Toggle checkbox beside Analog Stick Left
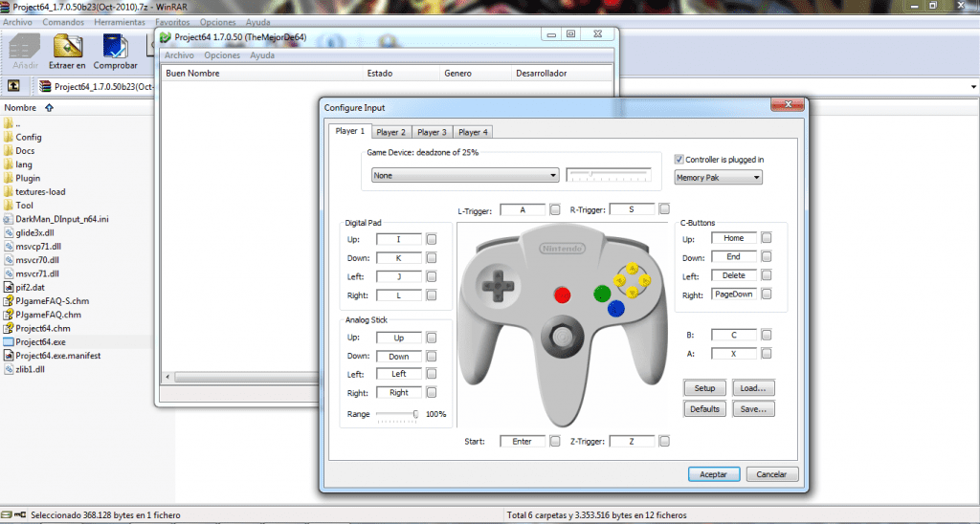 tap(432, 374)
